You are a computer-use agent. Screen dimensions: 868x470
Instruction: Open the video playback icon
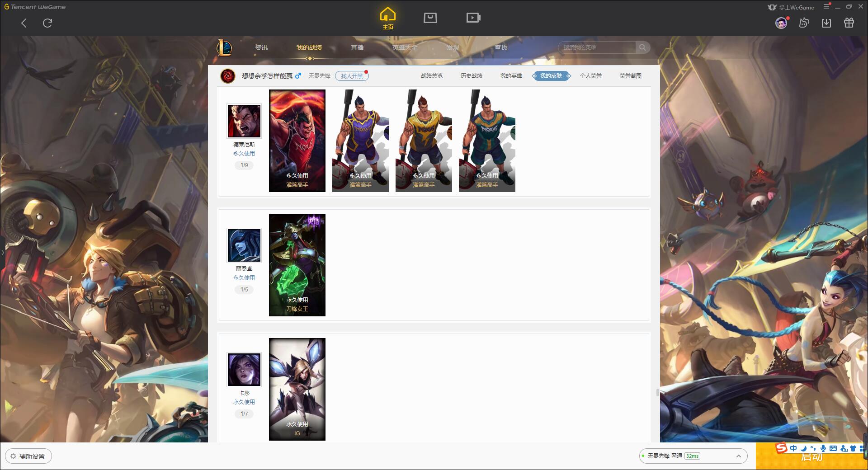pyautogui.click(x=473, y=18)
